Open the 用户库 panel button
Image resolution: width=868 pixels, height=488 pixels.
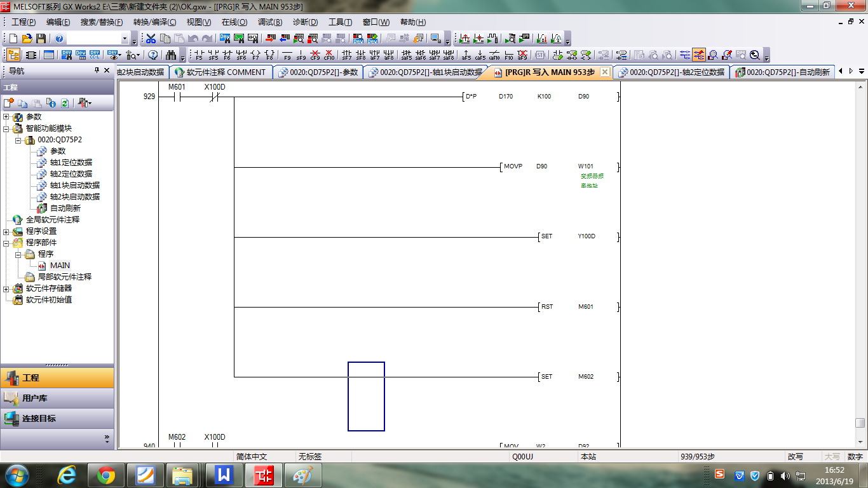click(x=57, y=398)
